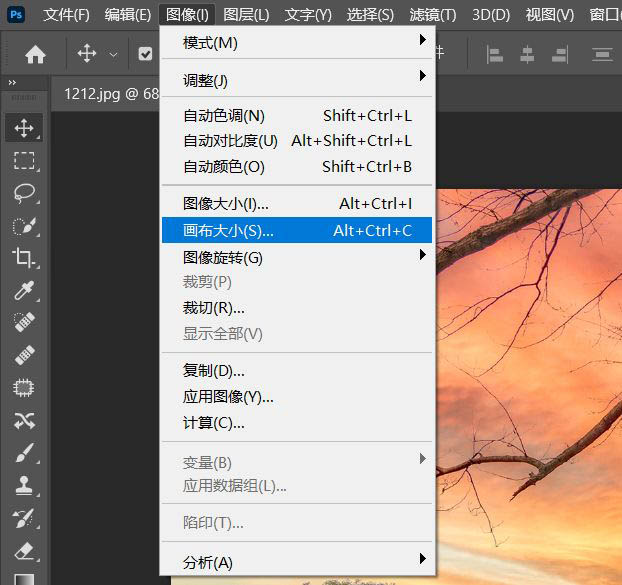The height and width of the screenshot is (585, 622).
Task: Click the Home icon in options bar
Action: [x=35, y=55]
